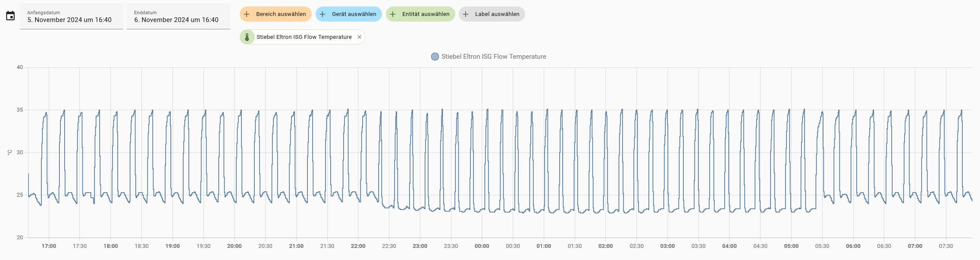Click Bereich auswählen chip
980x260 pixels.
click(276, 14)
